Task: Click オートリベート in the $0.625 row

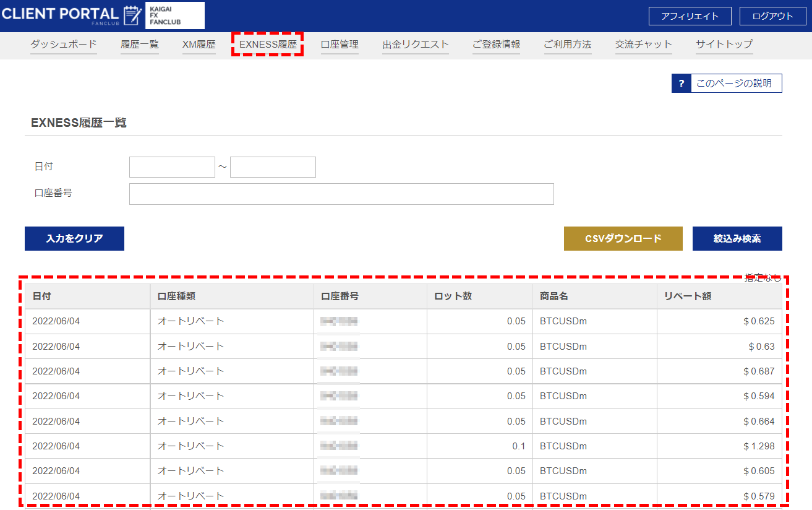Action: (x=191, y=321)
